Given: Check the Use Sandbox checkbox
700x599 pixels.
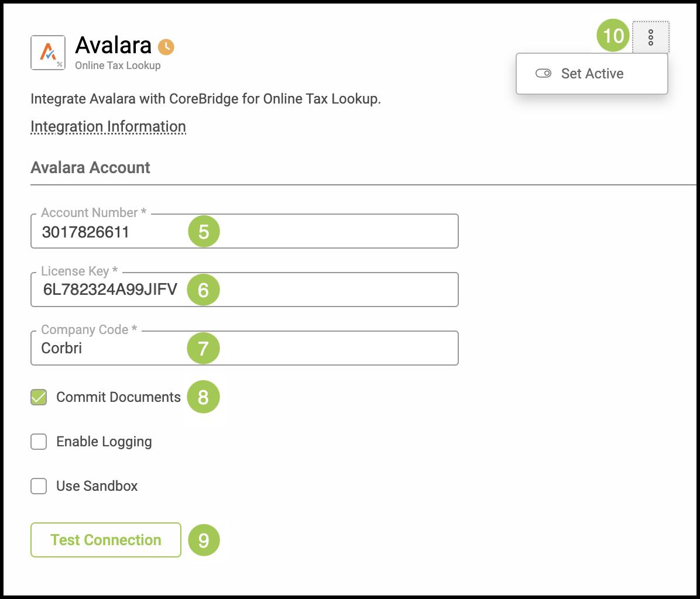Looking at the screenshot, I should 39,486.
